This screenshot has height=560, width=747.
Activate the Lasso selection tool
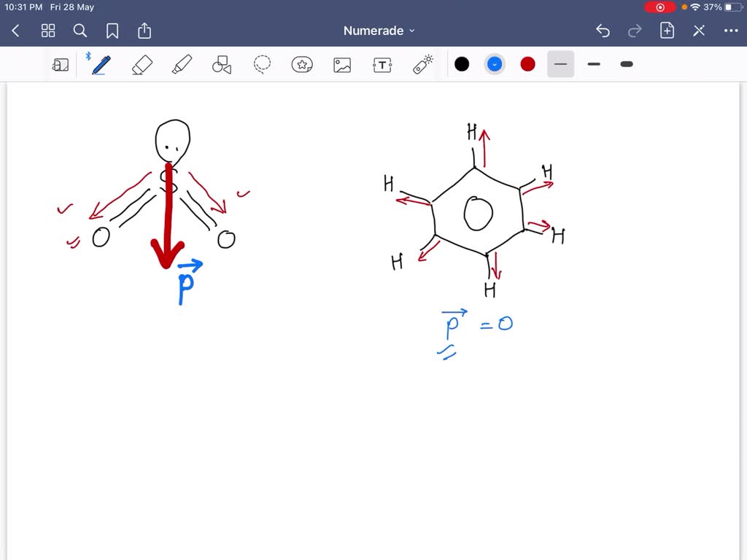262,64
